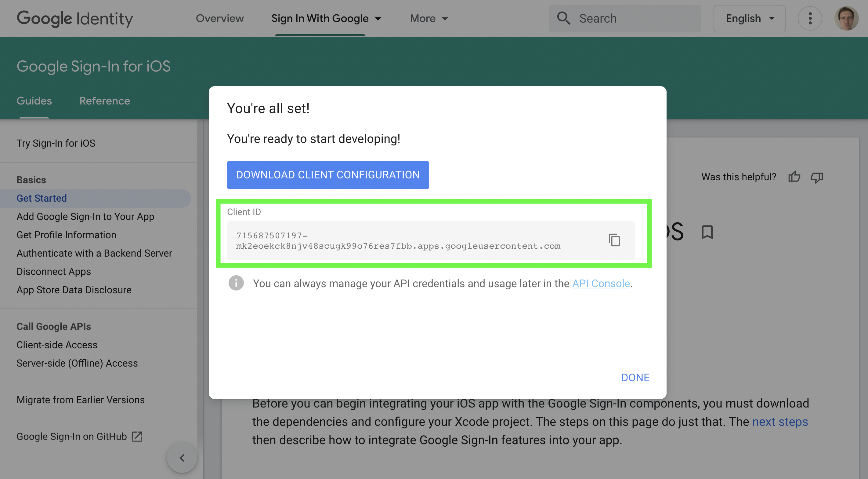Click the Basics section header
868x479 pixels.
click(x=31, y=180)
